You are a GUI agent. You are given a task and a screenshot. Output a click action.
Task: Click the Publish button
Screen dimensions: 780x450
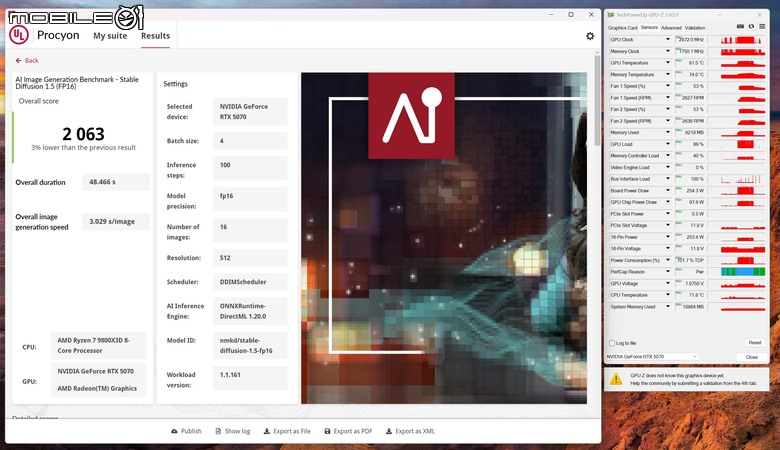[187, 431]
